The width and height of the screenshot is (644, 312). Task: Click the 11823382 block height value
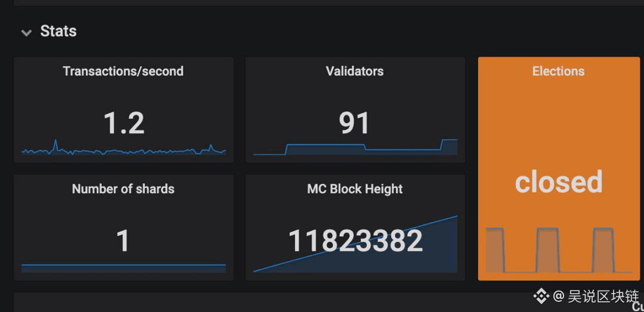[x=355, y=241]
